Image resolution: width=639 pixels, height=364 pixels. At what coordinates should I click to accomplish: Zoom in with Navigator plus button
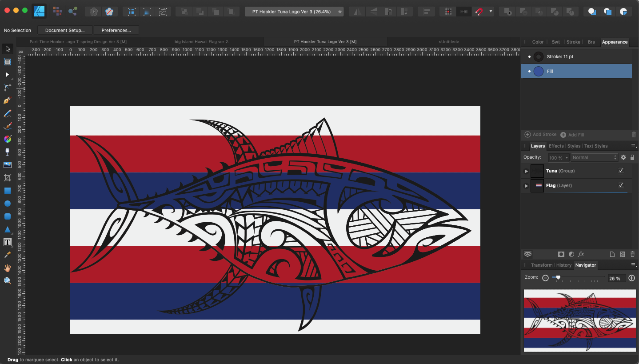point(631,278)
